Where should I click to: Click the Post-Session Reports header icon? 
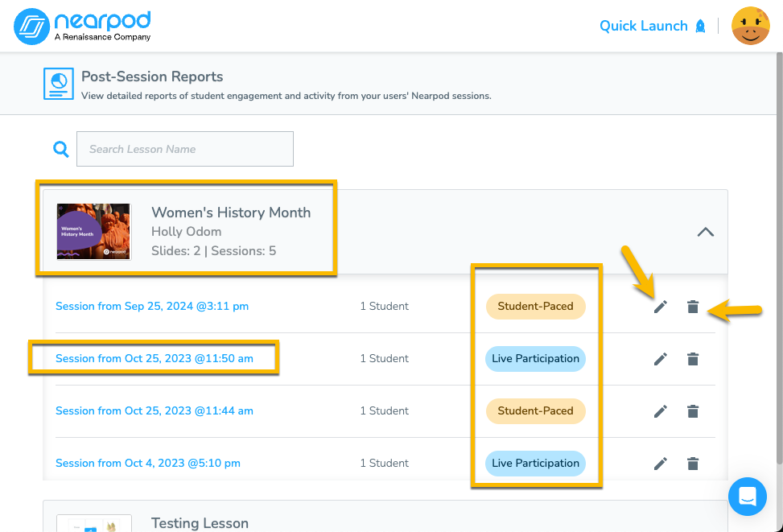[58, 84]
